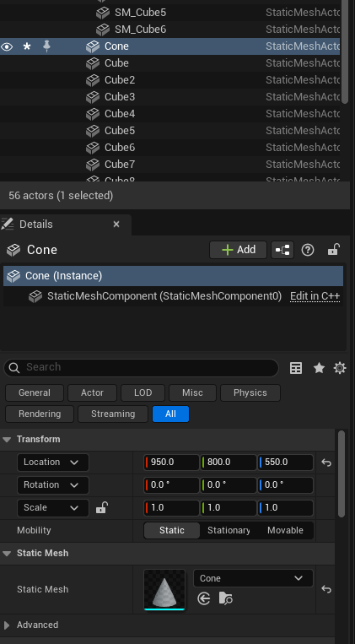This screenshot has height=644, width=355.
Task: Toggle the Scale ratio lock
Action: pos(101,507)
